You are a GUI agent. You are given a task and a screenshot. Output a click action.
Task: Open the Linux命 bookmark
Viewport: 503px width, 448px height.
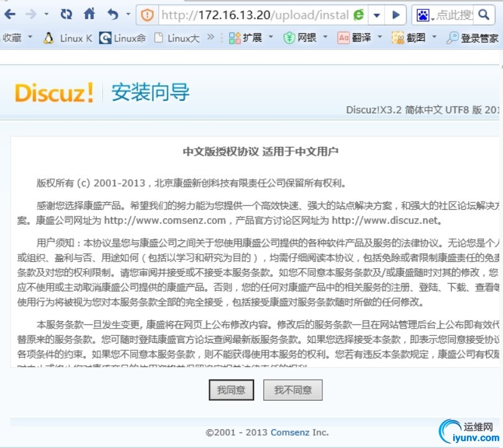122,38
